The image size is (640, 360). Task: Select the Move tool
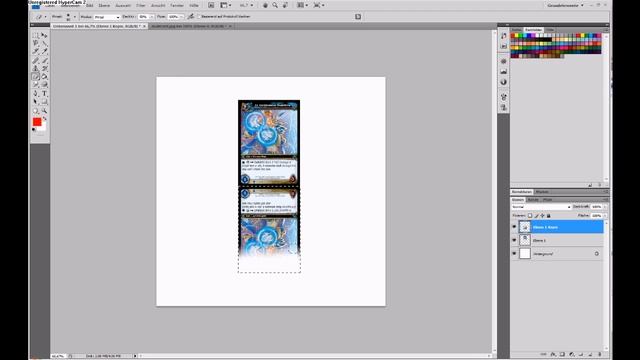(44, 36)
